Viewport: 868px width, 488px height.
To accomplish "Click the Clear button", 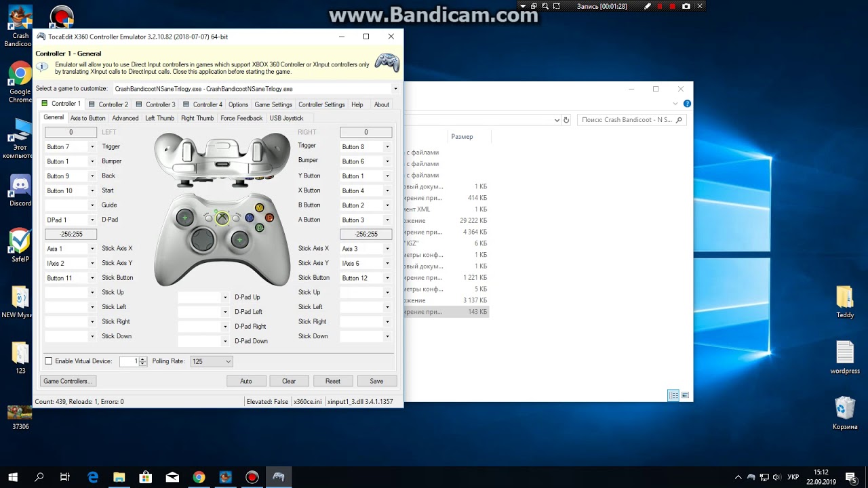I will pyautogui.click(x=289, y=381).
